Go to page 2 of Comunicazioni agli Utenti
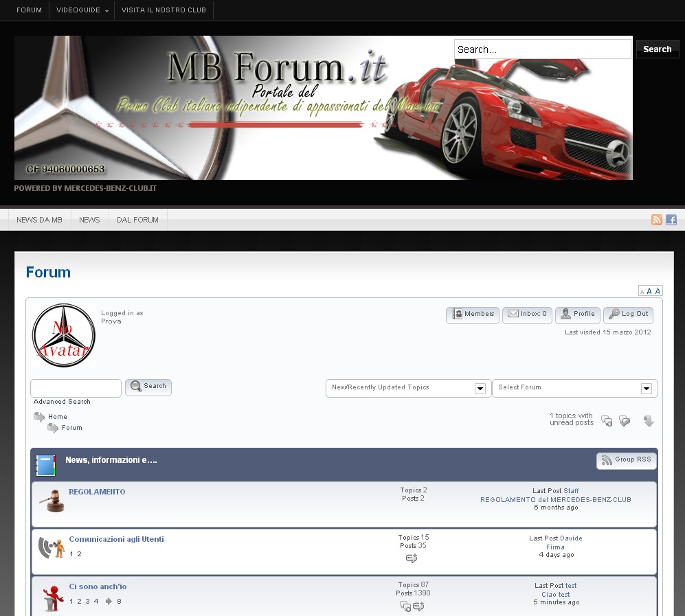The height and width of the screenshot is (616, 685). (79, 554)
